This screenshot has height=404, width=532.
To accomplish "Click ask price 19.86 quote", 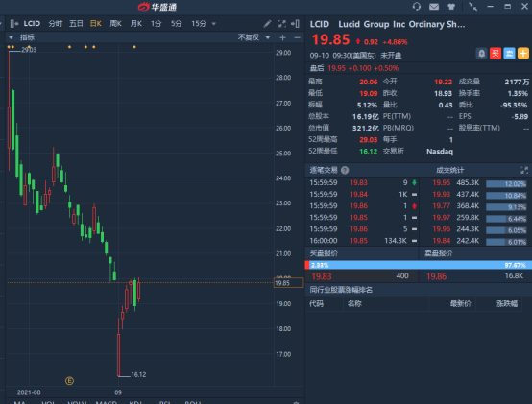I will (x=436, y=276).
